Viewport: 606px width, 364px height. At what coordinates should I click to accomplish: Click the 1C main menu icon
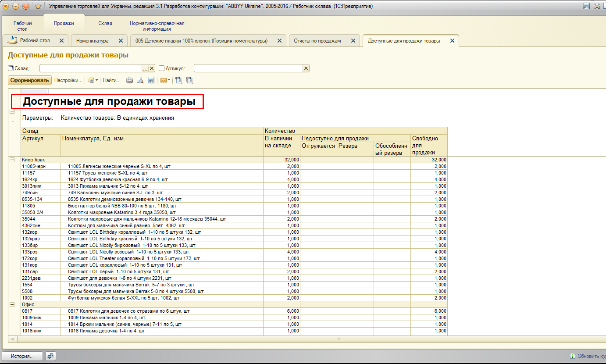pyautogui.click(x=6, y=6)
